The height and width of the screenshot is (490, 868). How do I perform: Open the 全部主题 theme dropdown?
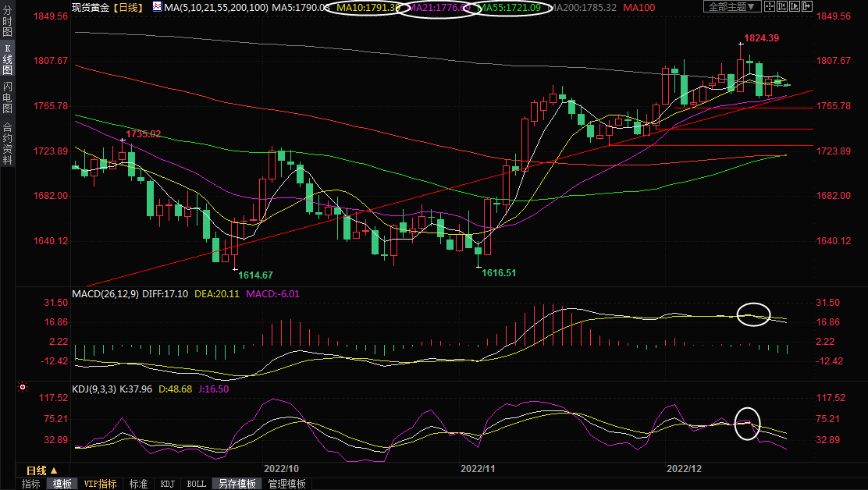731,7
